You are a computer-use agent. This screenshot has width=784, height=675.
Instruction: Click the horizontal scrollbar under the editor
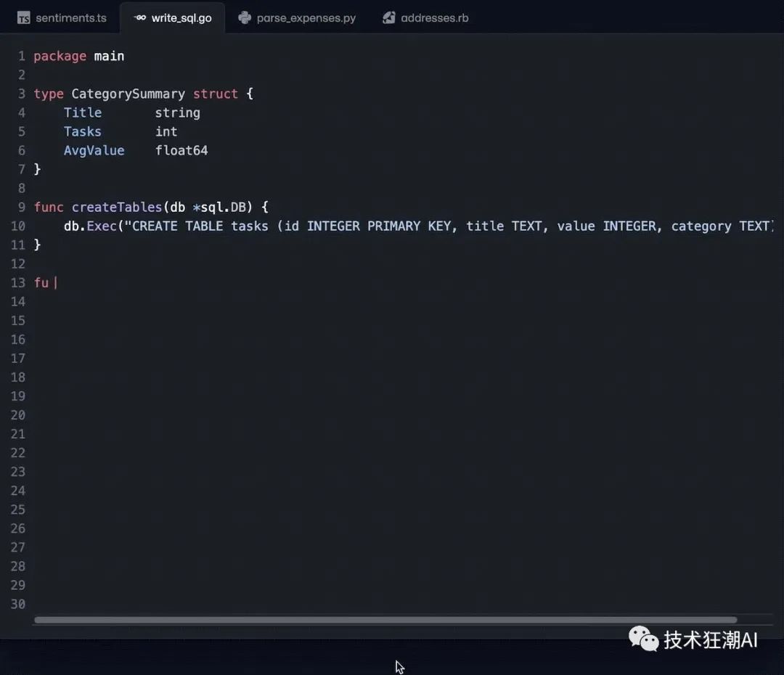[x=385, y=620]
